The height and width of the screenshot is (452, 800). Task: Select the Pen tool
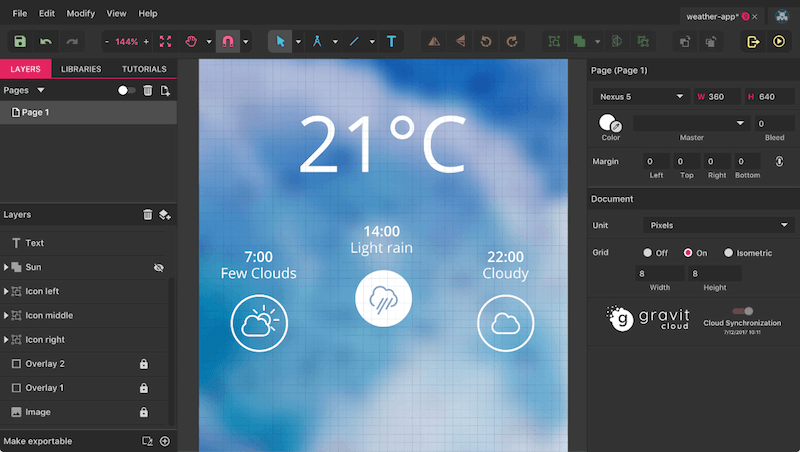pyautogui.click(x=317, y=41)
